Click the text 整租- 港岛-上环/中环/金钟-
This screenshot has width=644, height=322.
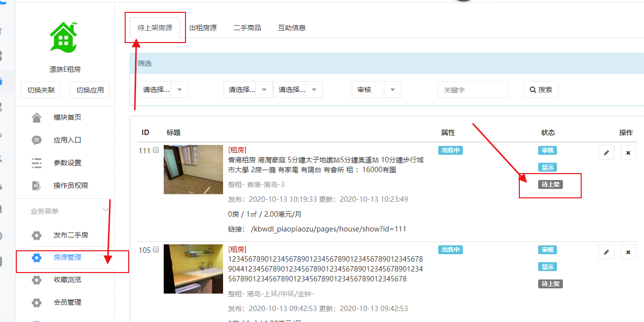tap(271, 294)
